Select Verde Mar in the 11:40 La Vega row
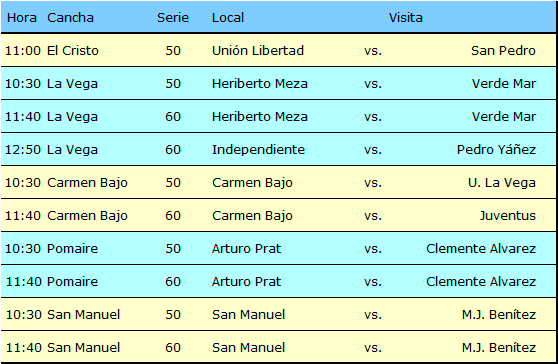Image resolution: width=558 pixels, height=364 pixels. (504, 117)
